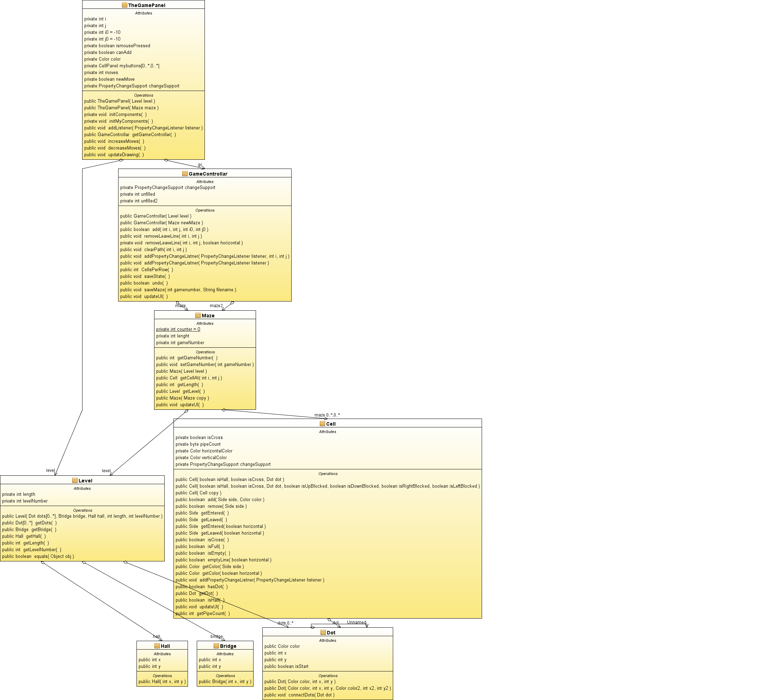762x700 pixels.
Task: Click operation 'public Hall( int x, int y )'
Action: click(162, 682)
